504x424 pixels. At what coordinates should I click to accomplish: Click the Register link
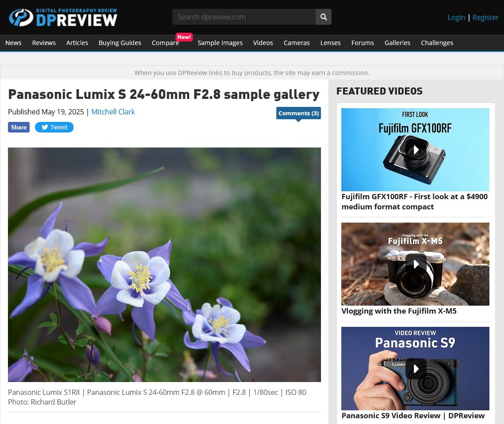click(485, 17)
